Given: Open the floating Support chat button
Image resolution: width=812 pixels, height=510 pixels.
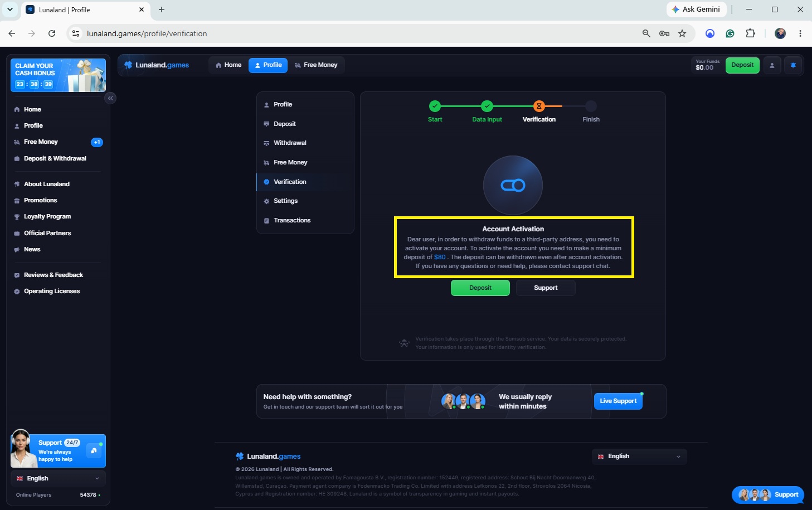Looking at the screenshot, I should [x=768, y=494].
